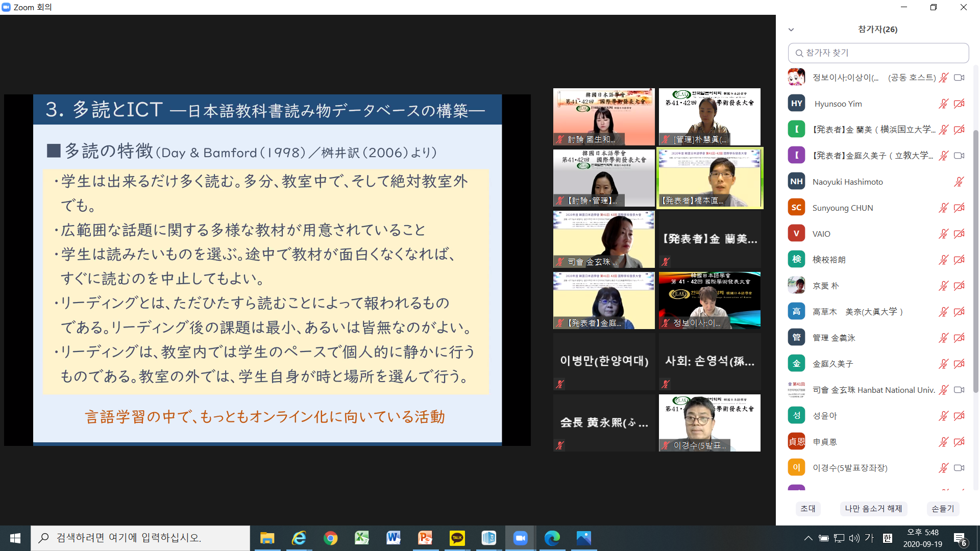Click muted mic icon for Naoyuki Hashimoto

pyautogui.click(x=959, y=182)
